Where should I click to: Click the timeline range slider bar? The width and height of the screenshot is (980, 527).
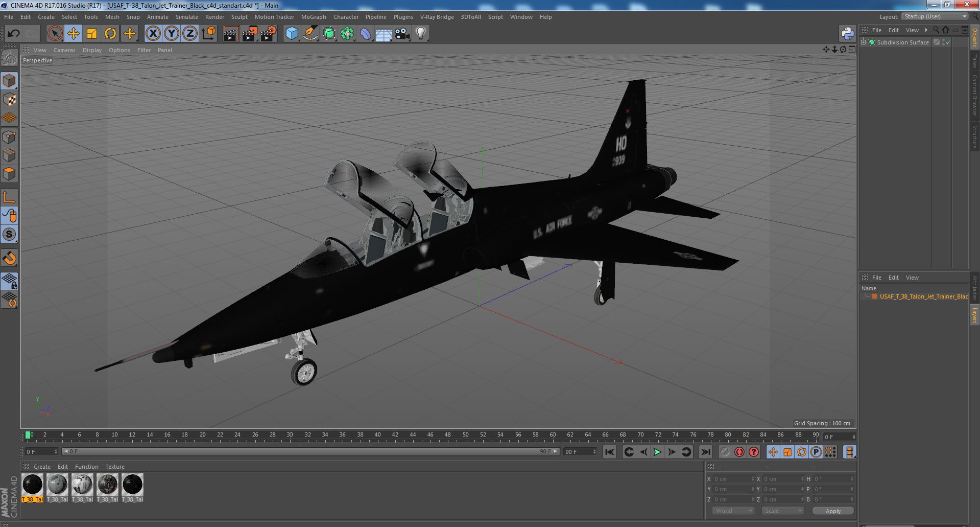(x=310, y=452)
